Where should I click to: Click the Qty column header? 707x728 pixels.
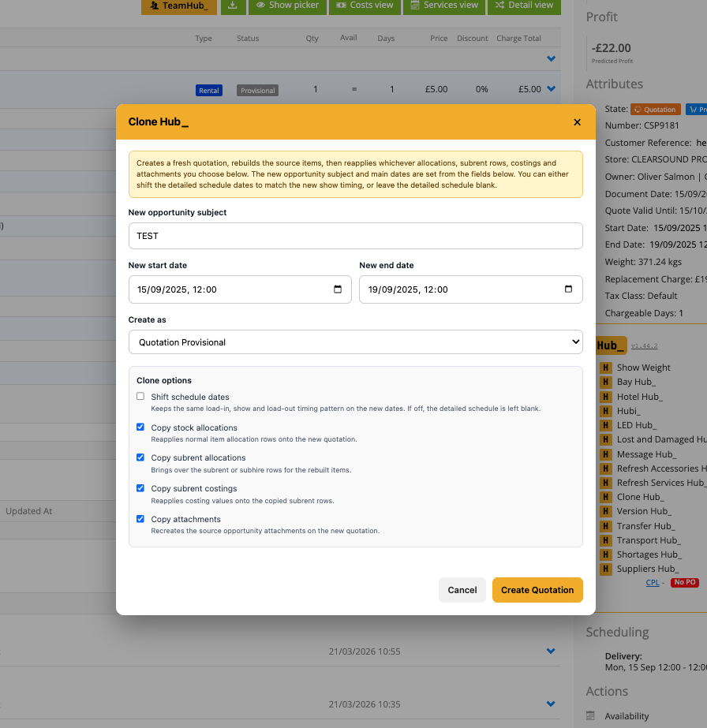[x=312, y=38]
